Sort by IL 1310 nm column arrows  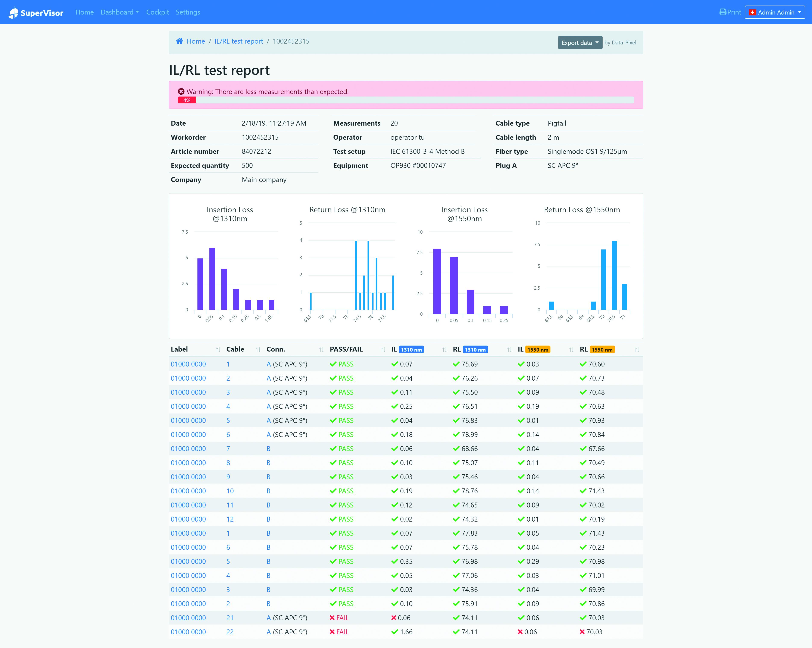point(444,350)
